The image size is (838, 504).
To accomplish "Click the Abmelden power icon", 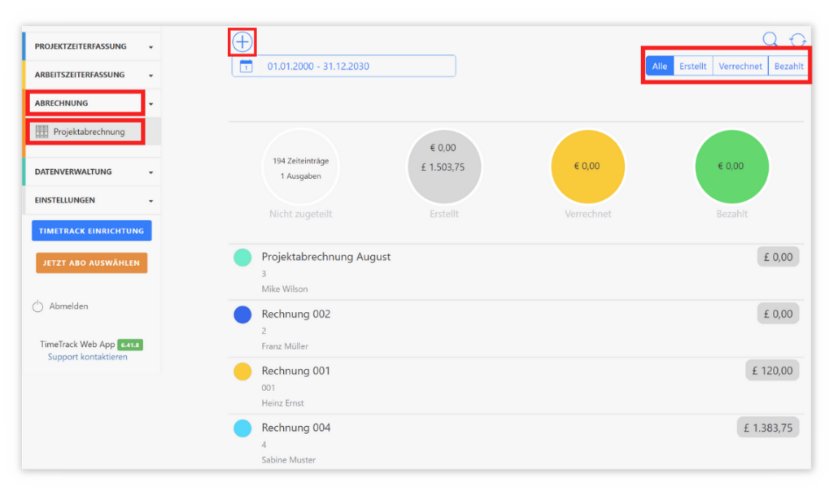I will (x=37, y=306).
